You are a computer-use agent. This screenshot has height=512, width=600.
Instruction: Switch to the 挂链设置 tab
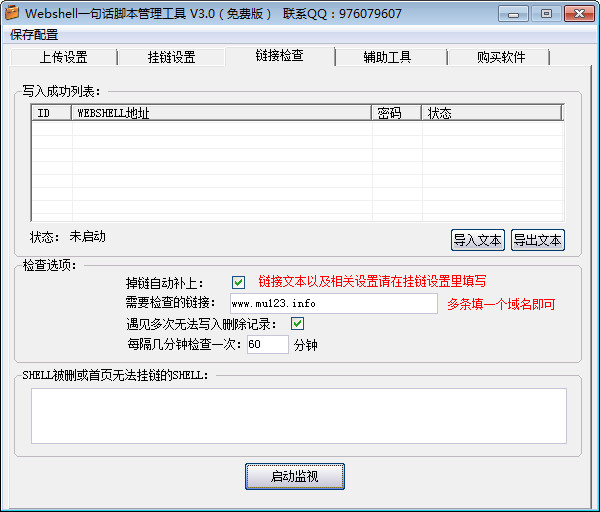click(171, 57)
